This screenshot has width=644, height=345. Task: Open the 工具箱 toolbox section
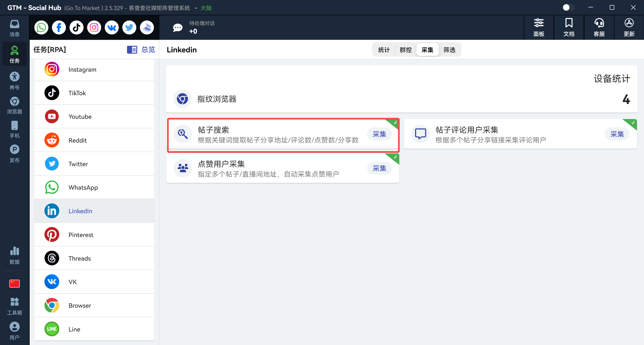pyautogui.click(x=15, y=306)
